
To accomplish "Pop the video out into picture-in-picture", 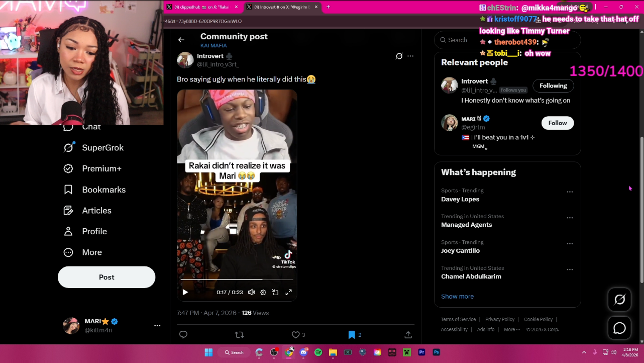I will coord(275,292).
